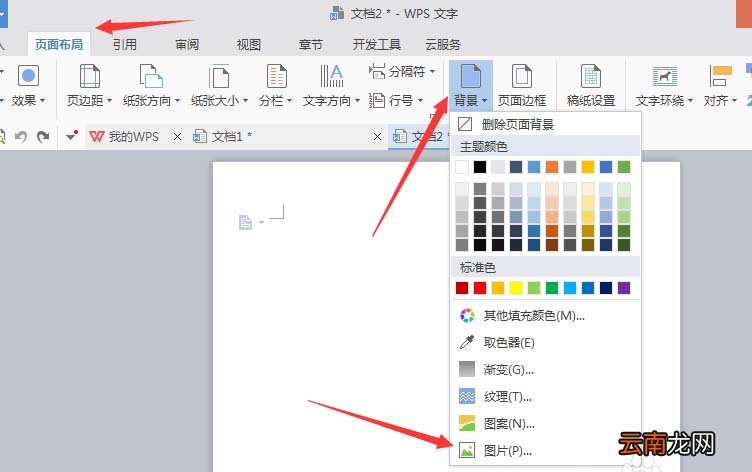Image resolution: width=752 pixels, height=472 pixels.
Task: Choose 删除页面背景 menu entry
Action: [x=545, y=124]
